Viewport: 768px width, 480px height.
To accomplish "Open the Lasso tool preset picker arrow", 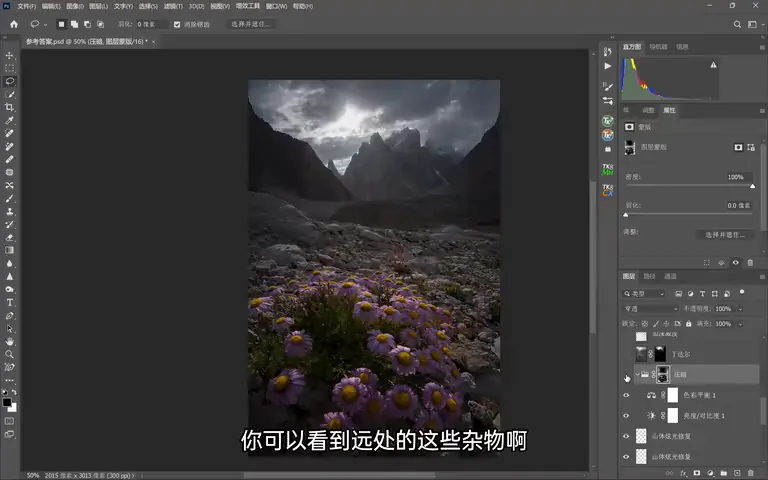I will [45, 24].
